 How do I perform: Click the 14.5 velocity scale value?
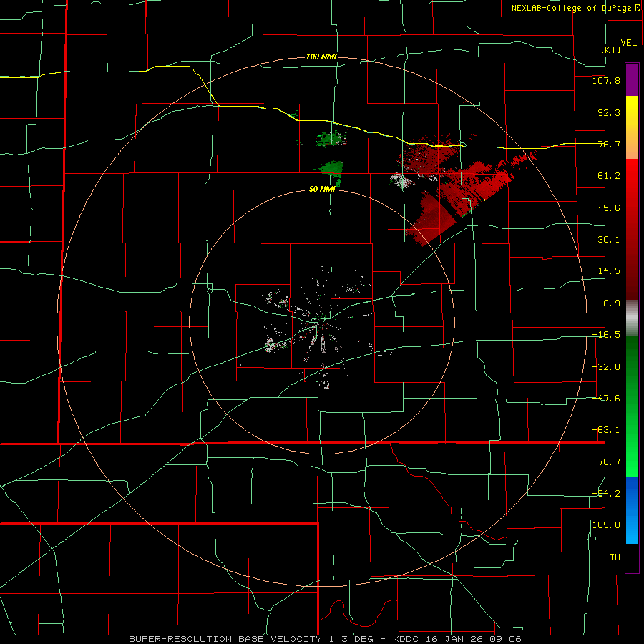(609, 271)
